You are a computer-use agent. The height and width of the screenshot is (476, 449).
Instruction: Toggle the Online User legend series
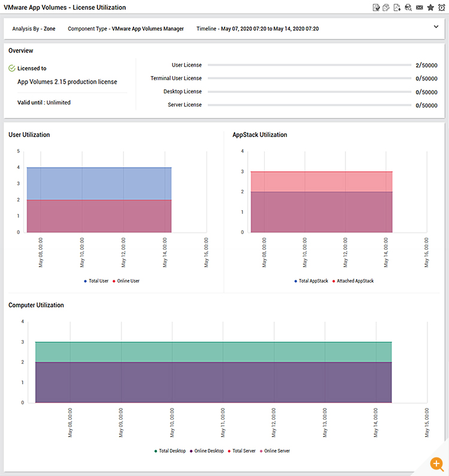(126, 281)
